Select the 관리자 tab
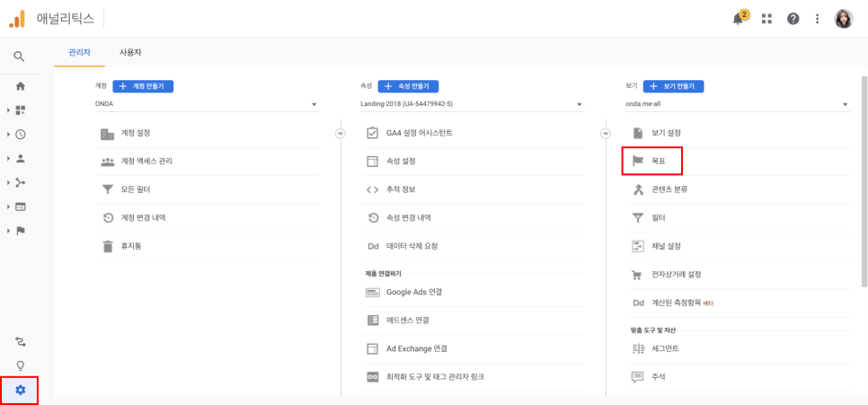Screen dimensions: 868x405 tap(79, 53)
